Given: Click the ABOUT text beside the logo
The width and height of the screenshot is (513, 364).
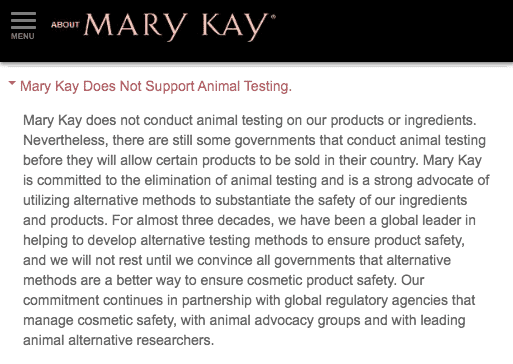Looking at the screenshot, I should click(x=65, y=25).
